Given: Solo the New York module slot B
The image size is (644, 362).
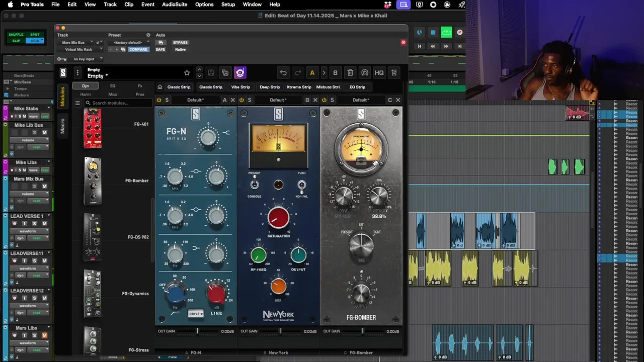Looking at the screenshot, I should pyautogui.click(x=249, y=100).
